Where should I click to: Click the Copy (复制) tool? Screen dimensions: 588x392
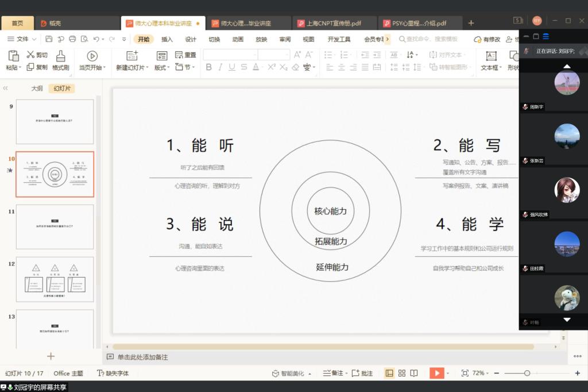37,67
